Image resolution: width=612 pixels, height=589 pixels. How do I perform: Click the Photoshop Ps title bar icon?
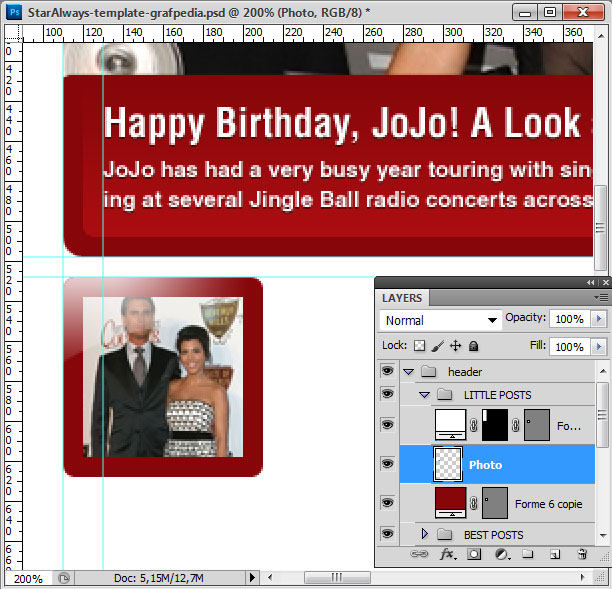(x=14, y=12)
